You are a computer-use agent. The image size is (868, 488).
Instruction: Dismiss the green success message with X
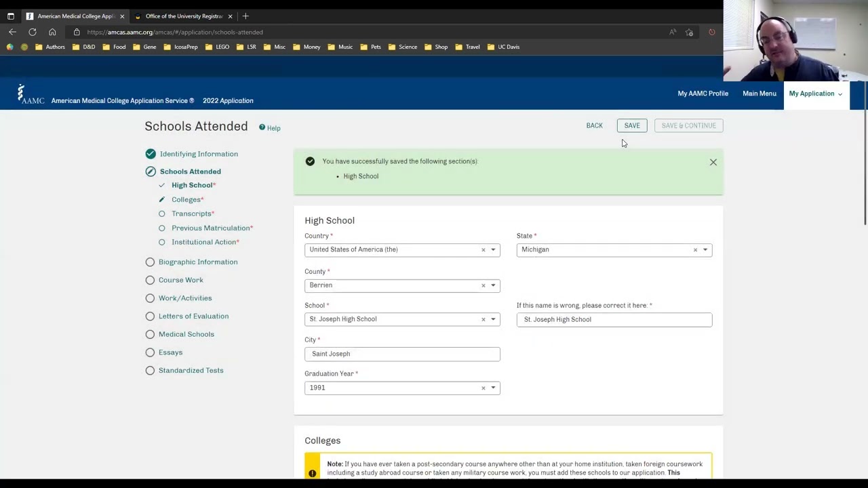[x=713, y=162]
